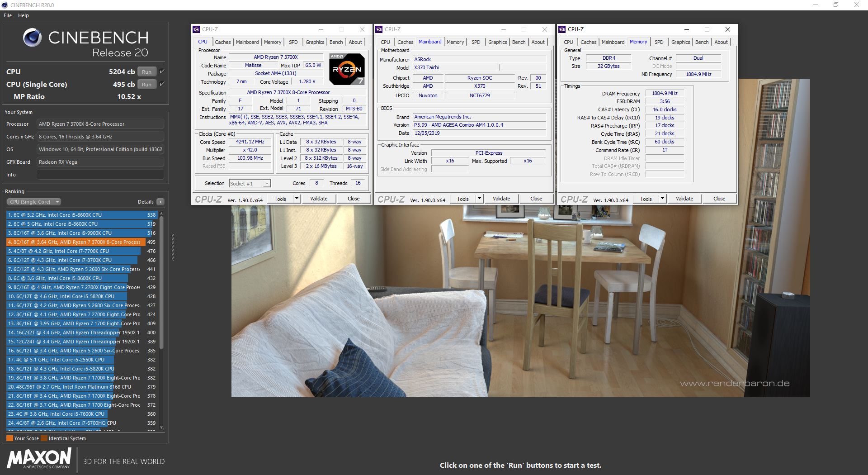Minimize the Memory CPU-Z window
This screenshot has width=868, height=475.
click(686, 29)
